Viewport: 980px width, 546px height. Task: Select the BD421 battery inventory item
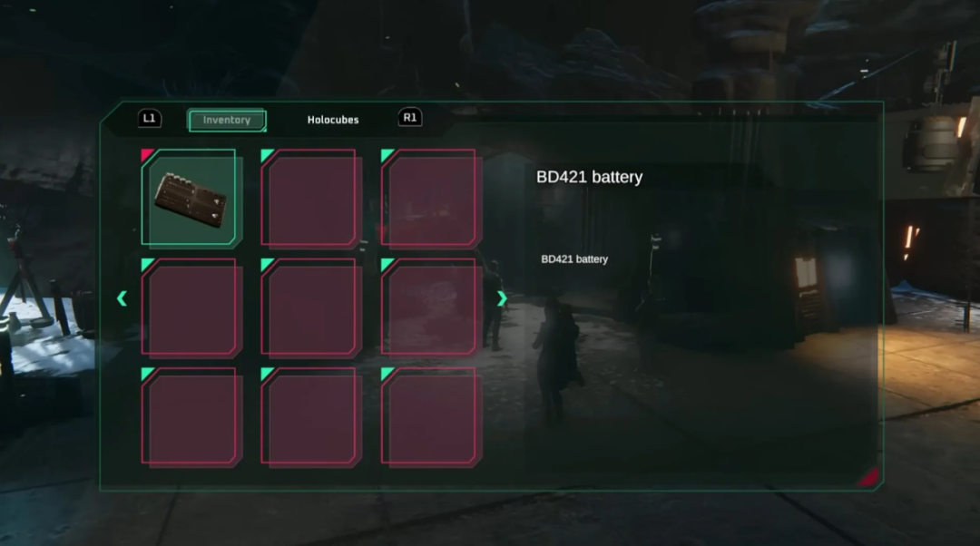coord(190,198)
